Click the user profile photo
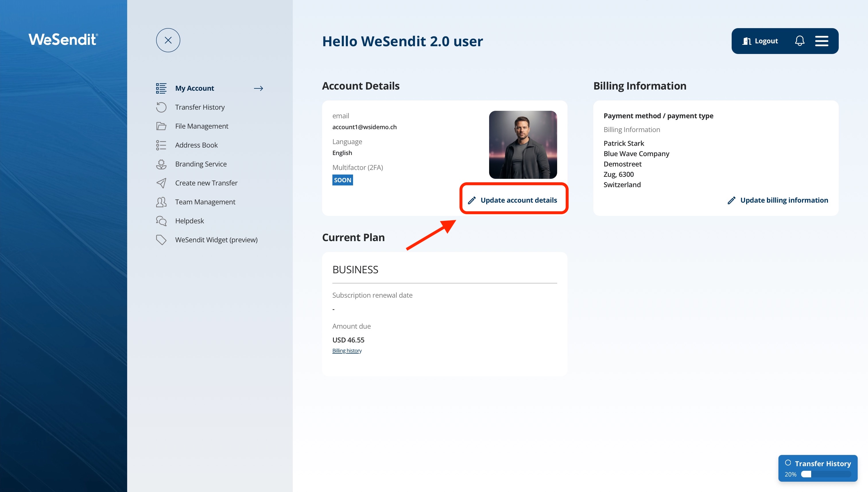 [x=523, y=145]
